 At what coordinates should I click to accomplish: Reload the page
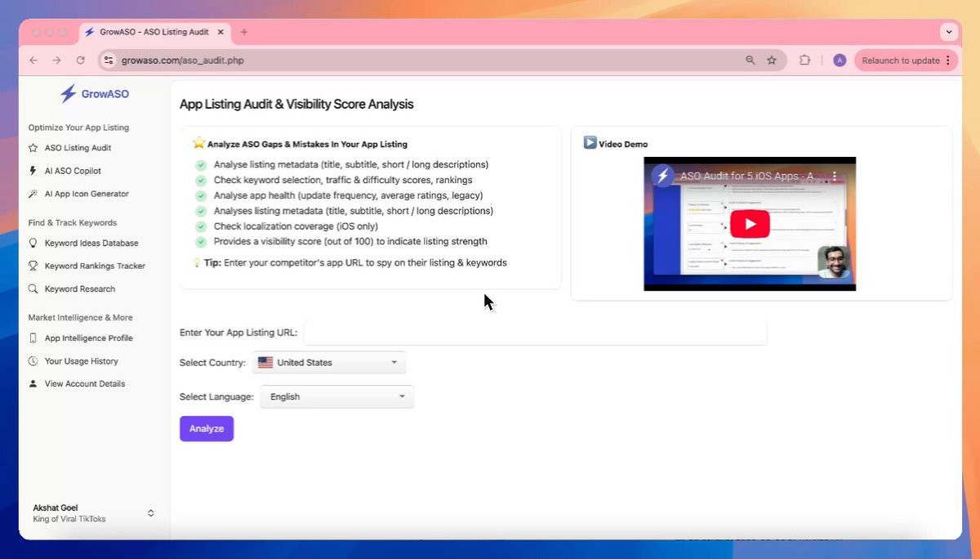[80, 60]
